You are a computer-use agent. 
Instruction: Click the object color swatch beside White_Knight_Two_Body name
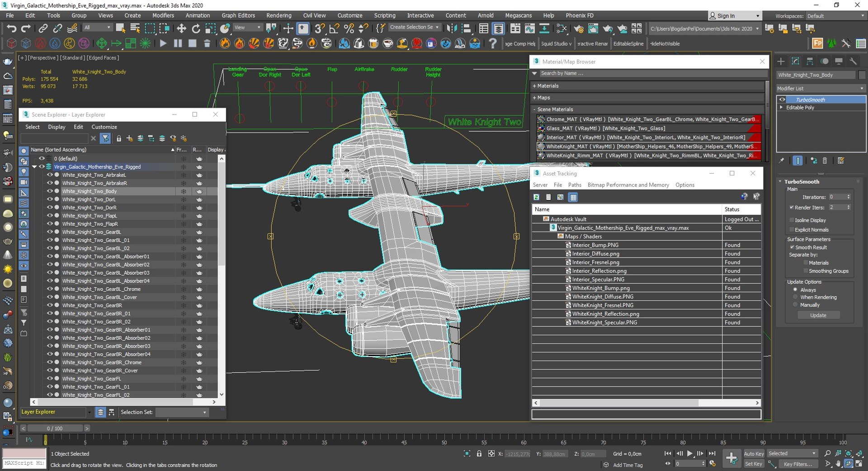click(862, 75)
